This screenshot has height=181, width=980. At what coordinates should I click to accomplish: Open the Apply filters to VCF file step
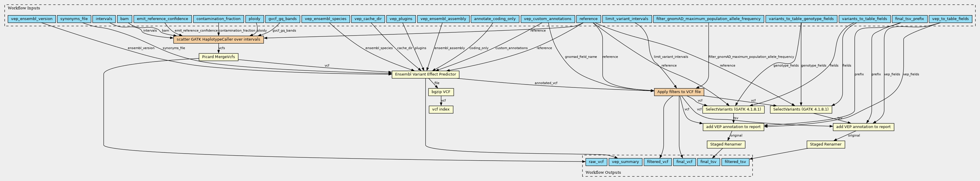[679, 92]
